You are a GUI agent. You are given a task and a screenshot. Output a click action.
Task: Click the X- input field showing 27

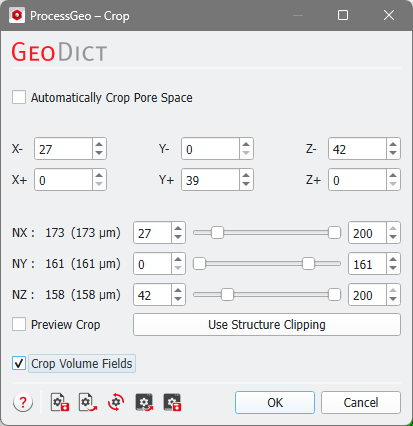[63, 149]
